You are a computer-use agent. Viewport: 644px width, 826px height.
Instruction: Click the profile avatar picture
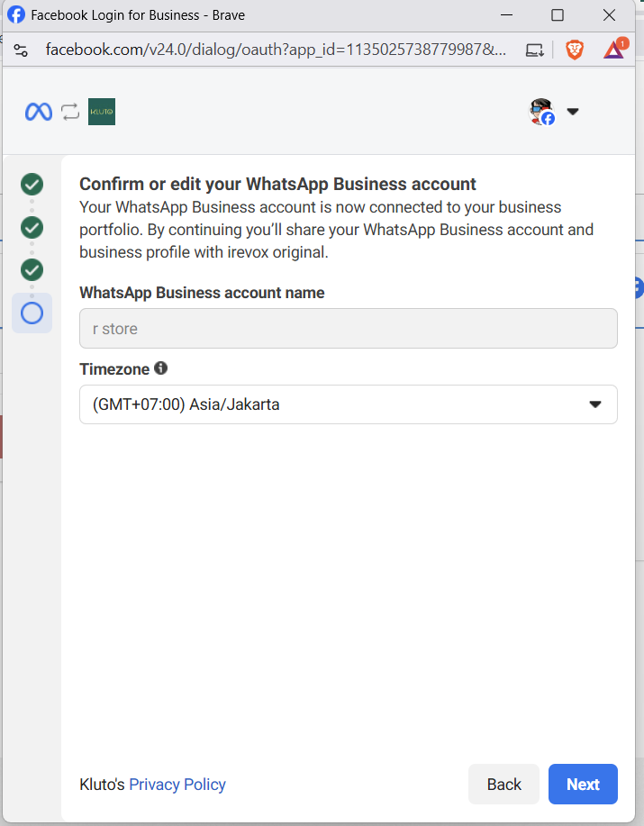(542, 111)
